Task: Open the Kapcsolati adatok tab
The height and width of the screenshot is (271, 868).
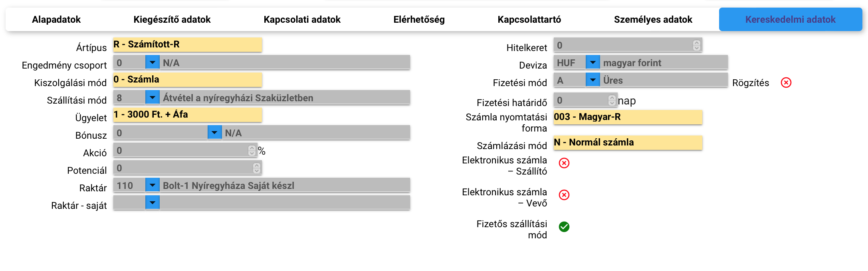Action: (x=302, y=20)
